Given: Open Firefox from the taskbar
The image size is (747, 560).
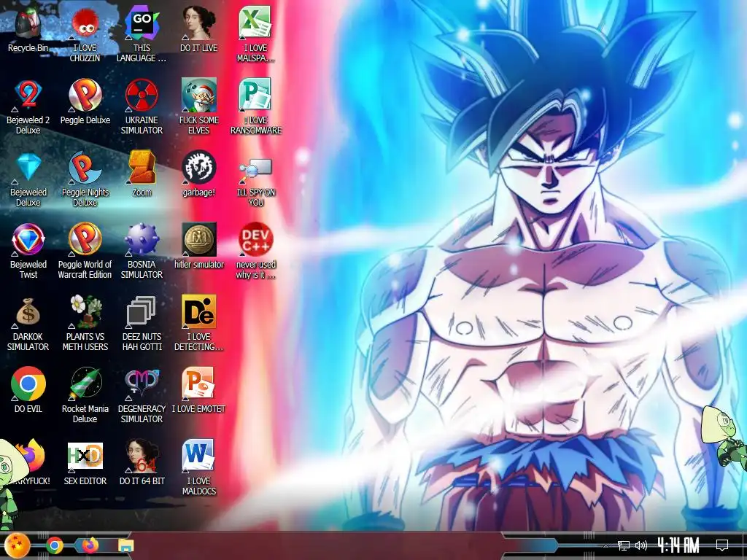Looking at the screenshot, I should click(90, 545).
